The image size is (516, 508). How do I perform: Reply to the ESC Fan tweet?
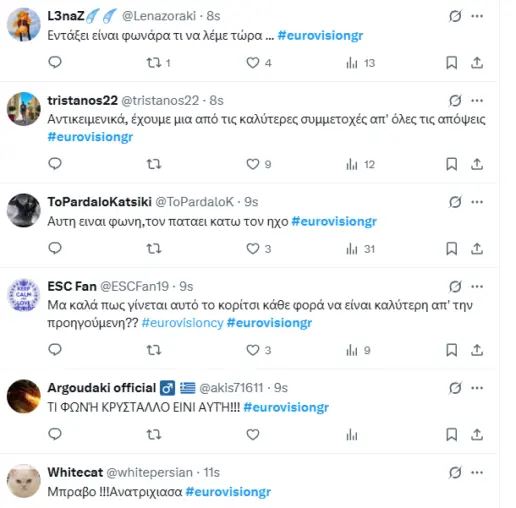tap(55, 349)
